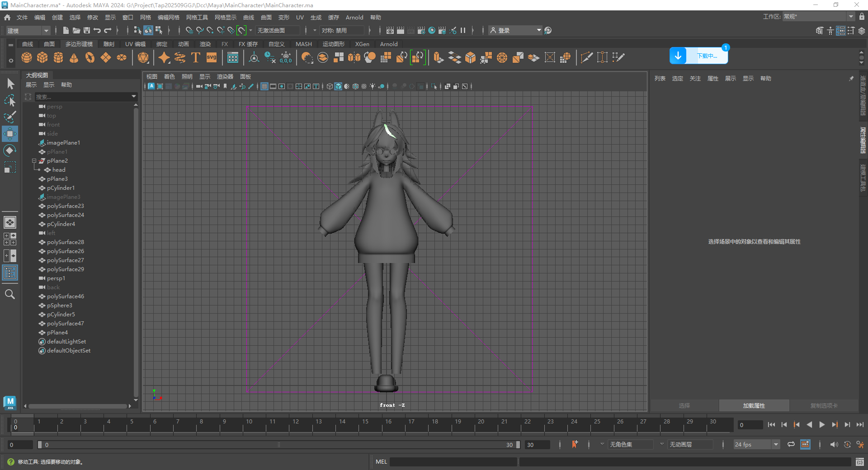Viewport: 868px width, 470px height.
Task: Toggle wireframe display in viewport
Action: (x=330, y=86)
